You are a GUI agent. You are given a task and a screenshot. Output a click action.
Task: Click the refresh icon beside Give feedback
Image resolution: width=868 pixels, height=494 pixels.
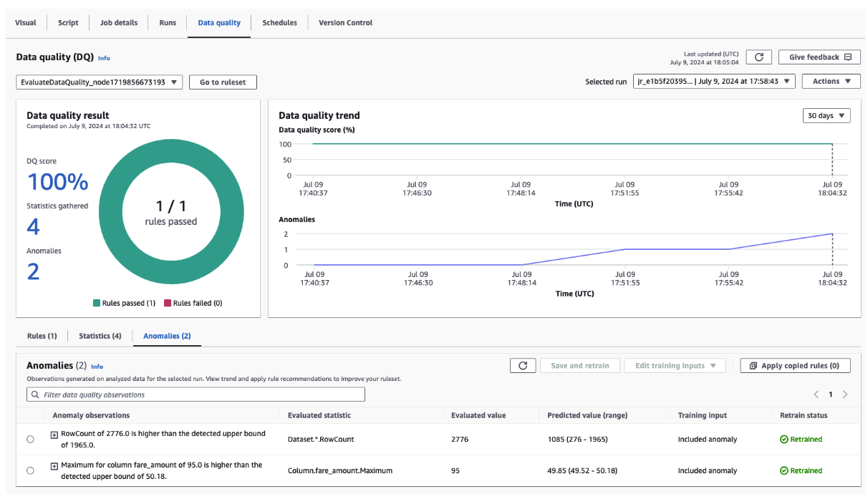pos(758,57)
